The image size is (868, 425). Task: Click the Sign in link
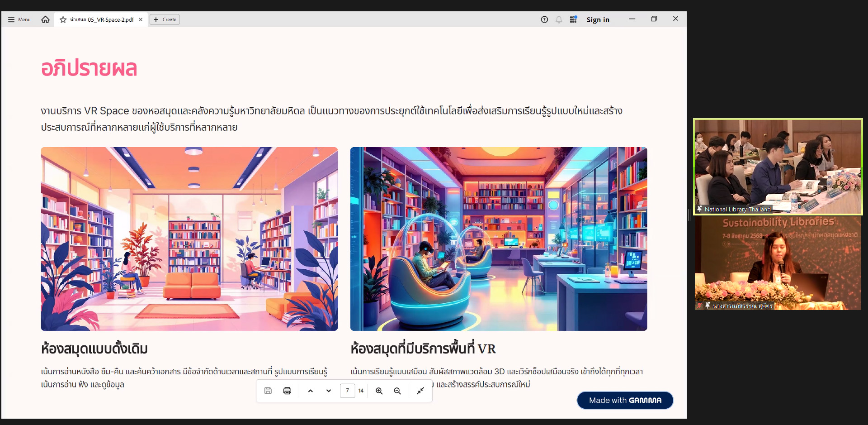coord(598,19)
